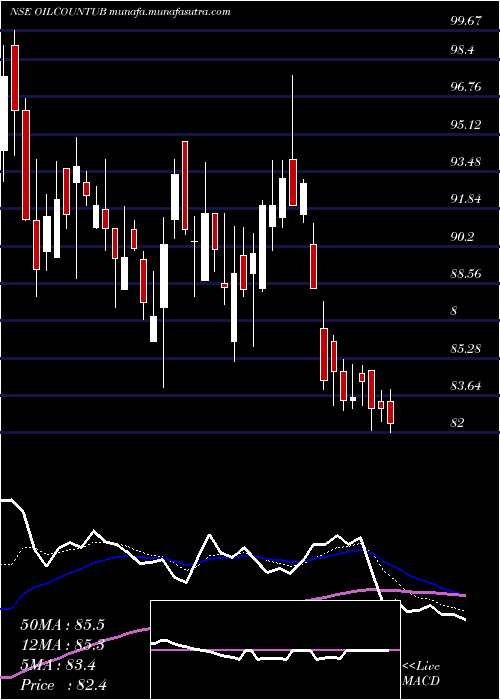Select the 88.56 price axis label
This screenshot has width=500, height=700.
pyautogui.click(x=467, y=274)
